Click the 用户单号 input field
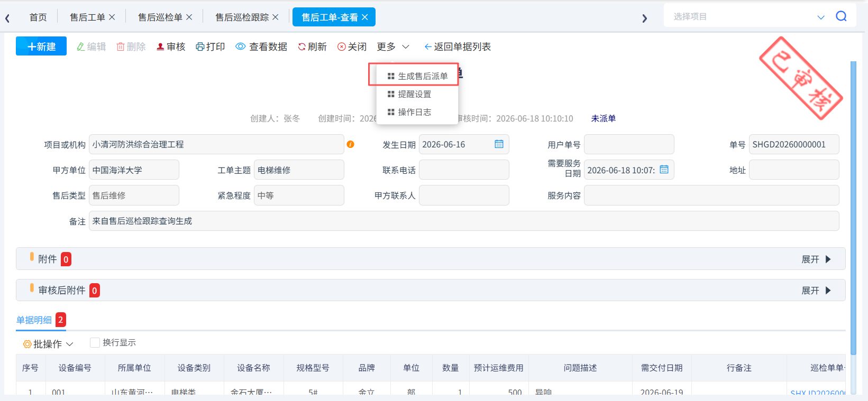Image resolution: width=868 pixels, height=401 pixels. 629,144
